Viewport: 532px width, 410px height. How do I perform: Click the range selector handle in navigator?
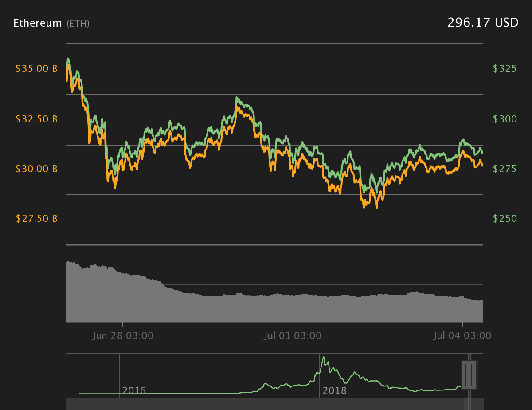coord(469,375)
